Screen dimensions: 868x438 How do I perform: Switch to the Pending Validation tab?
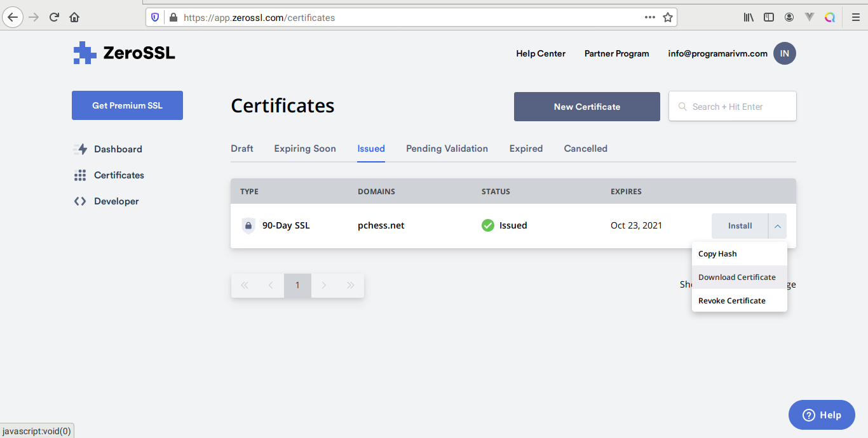coord(447,149)
